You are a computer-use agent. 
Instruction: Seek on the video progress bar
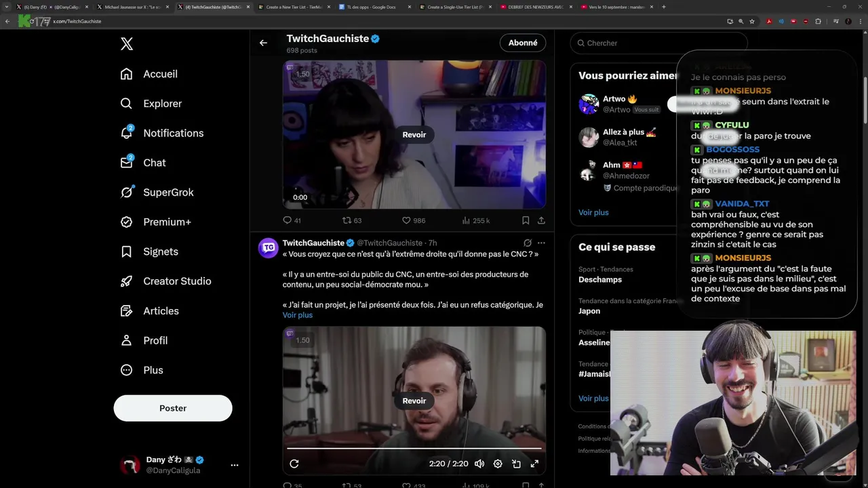point(414,448)
